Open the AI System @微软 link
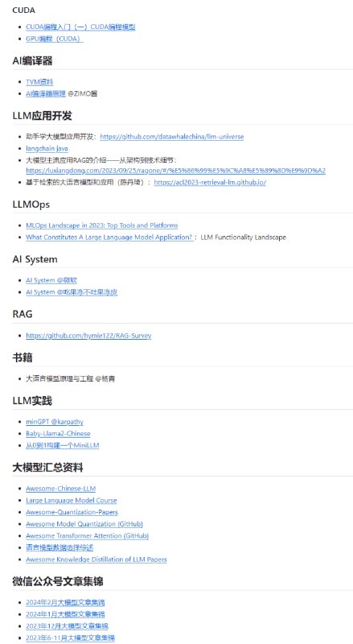The image size is (353, 644). 51,280
